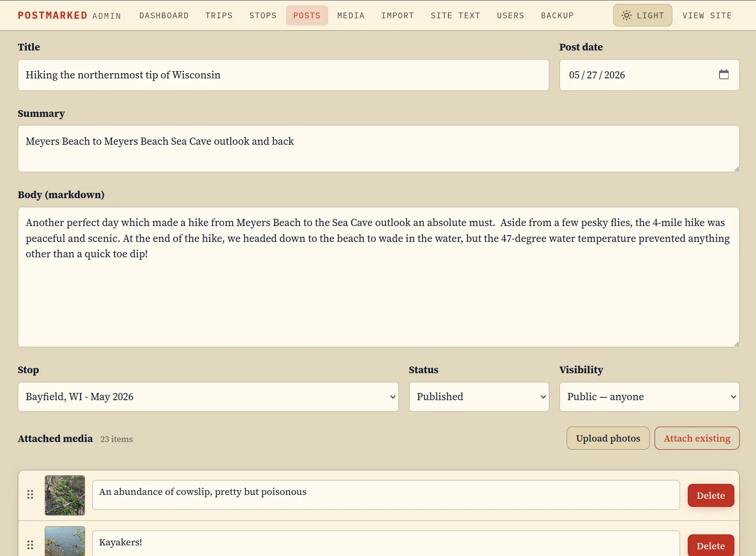Open the Stop dropdown Bayfield, WI
The height and width of the screenshot is (556, 756).
click(208, 397)
